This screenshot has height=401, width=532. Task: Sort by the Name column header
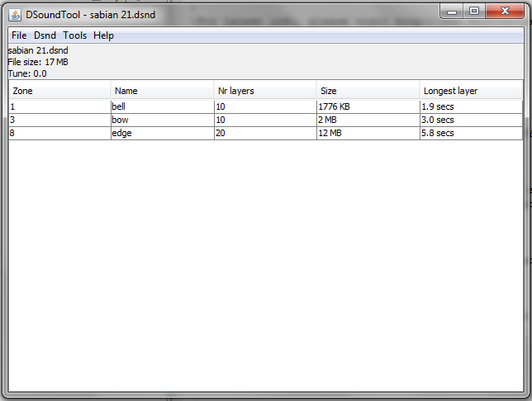pyautogui.click(x=162, y=91)
